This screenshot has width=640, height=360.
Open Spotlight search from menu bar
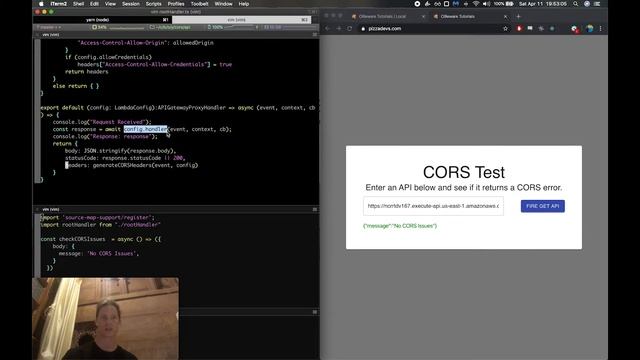(x=576, y=4)
